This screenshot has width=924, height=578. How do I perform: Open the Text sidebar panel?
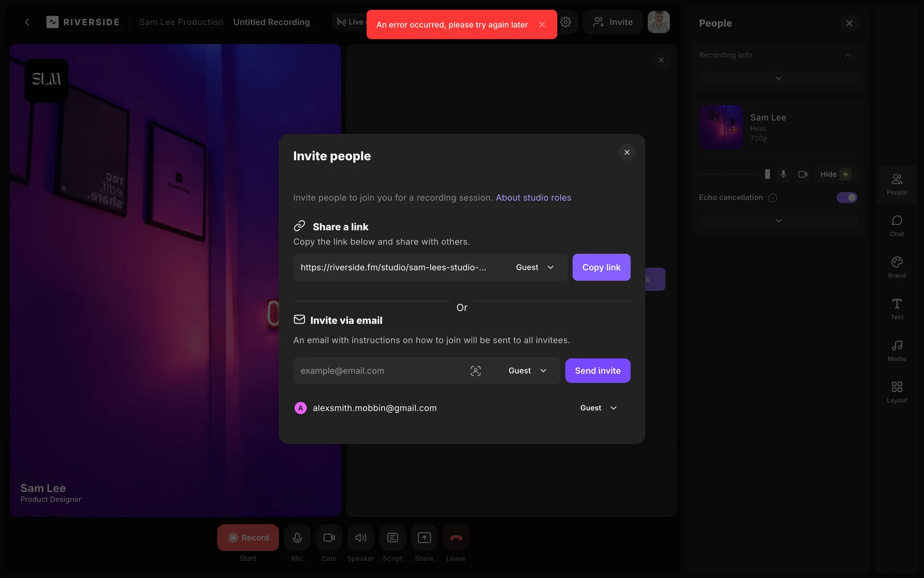(897, 309)
